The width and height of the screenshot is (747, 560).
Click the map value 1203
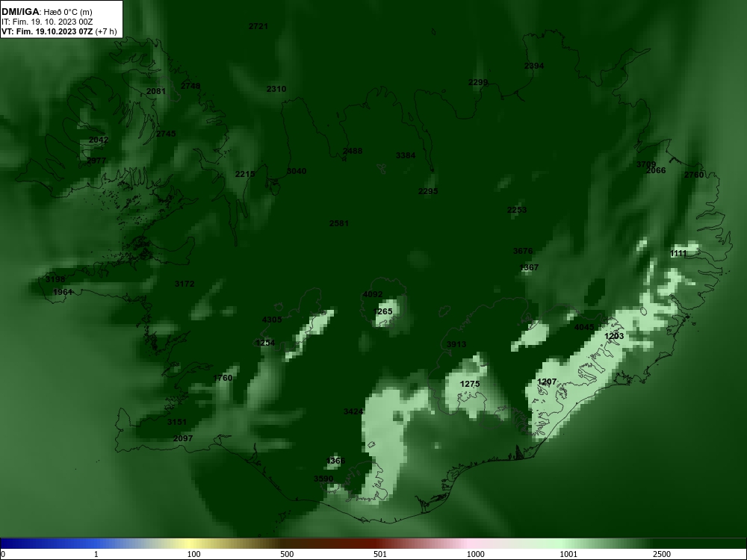coord(614,337)
